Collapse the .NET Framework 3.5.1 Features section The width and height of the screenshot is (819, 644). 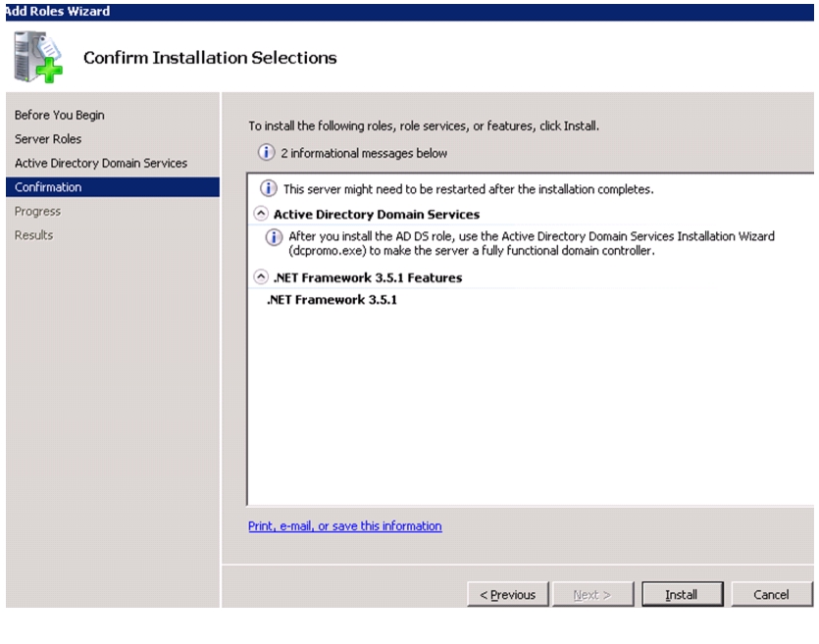click(x=261, y=276)
